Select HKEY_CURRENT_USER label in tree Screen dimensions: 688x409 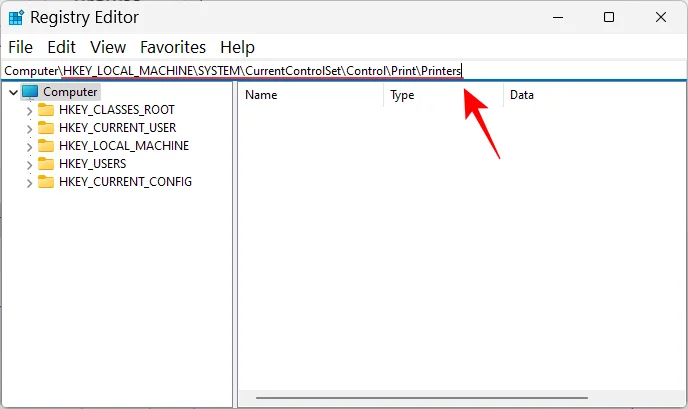[118, 128]
